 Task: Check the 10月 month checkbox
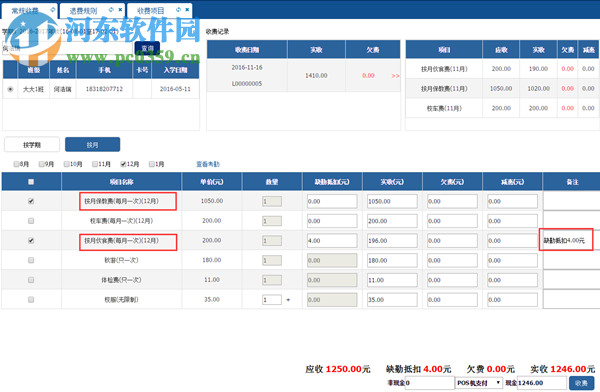(x=67, y=164)
